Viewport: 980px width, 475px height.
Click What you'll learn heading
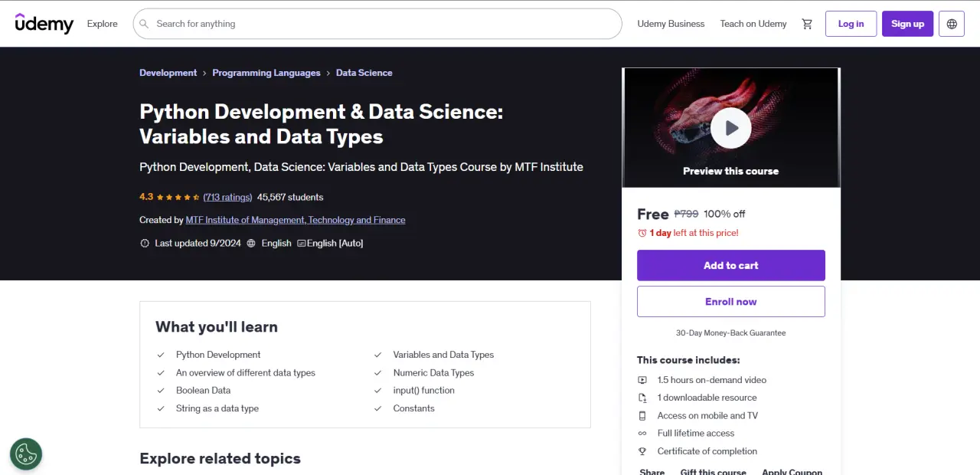[217, 326]
